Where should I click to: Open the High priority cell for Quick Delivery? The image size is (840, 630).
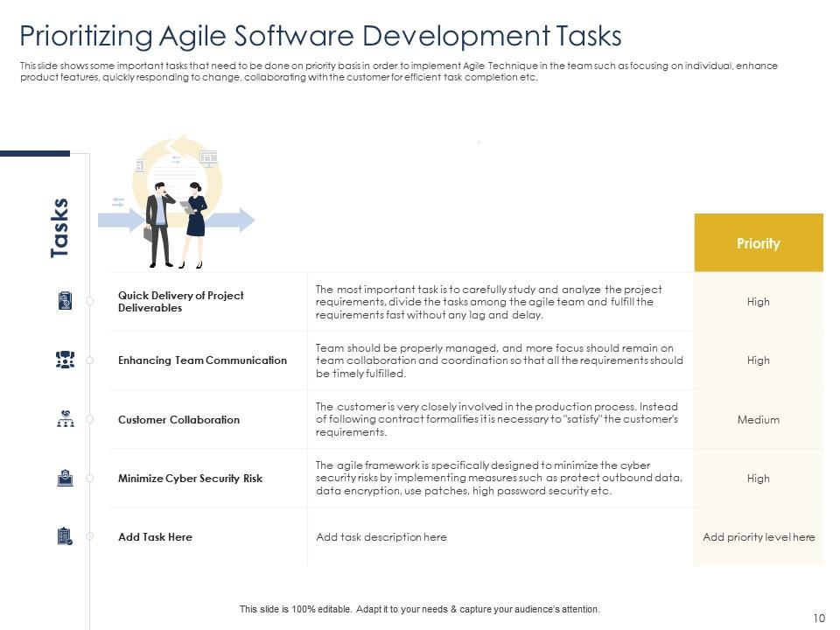[x=759, y=301]
